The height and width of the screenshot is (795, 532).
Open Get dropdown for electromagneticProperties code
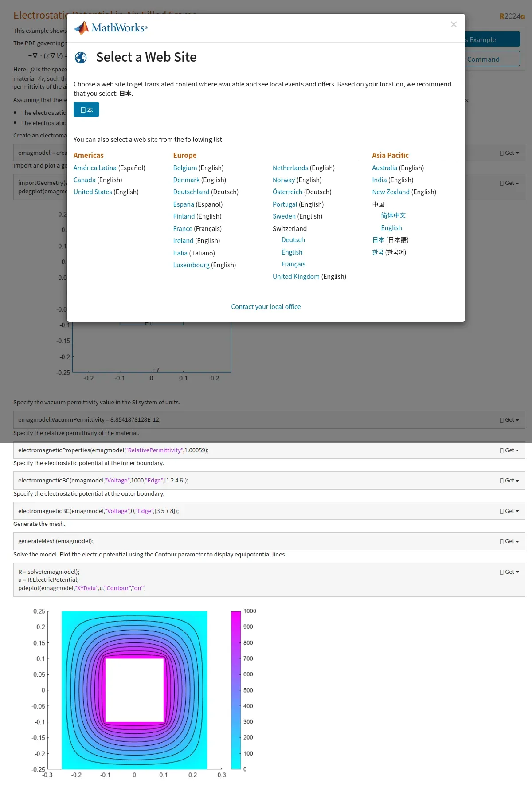click(509, 450)
